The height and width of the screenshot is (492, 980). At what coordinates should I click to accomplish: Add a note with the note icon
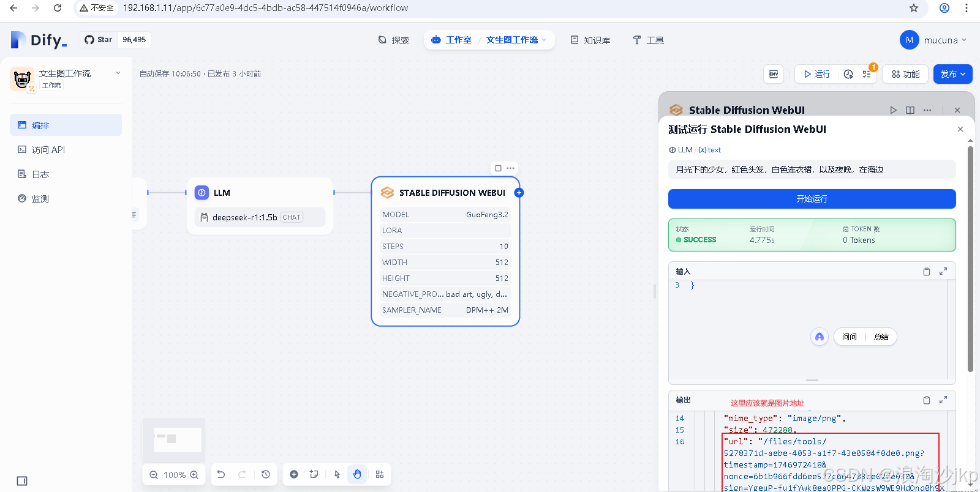[314, 474]
